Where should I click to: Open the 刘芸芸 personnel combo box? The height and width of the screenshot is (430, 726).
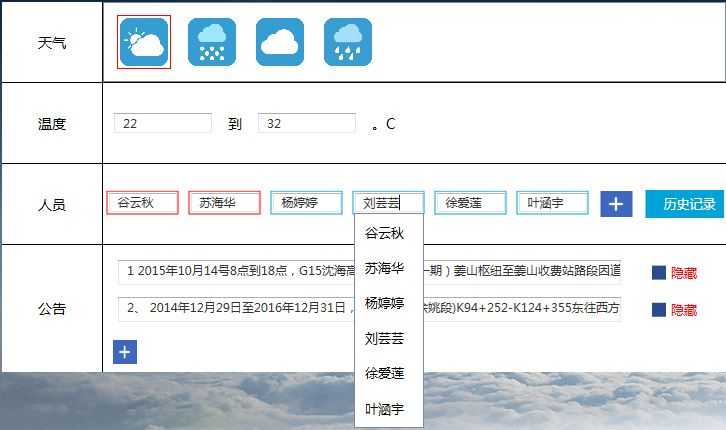[x=389, y=203]
